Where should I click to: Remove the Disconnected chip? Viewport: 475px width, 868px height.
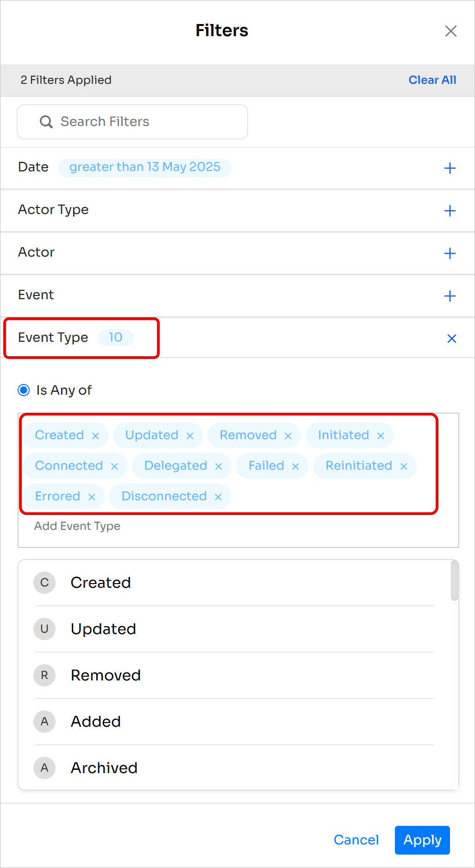[x=218, y=497]
